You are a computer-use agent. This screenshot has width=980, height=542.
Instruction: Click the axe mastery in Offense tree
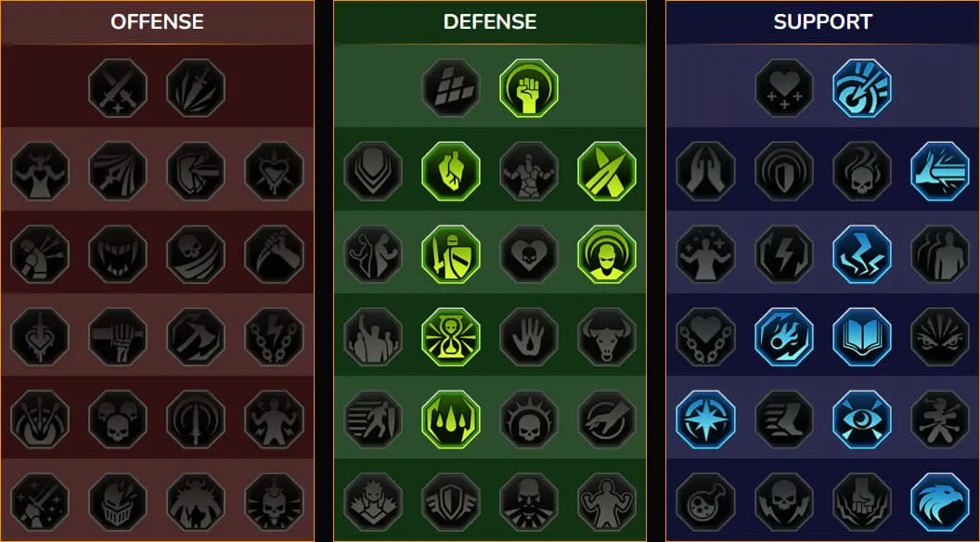[x=196, y=337]
